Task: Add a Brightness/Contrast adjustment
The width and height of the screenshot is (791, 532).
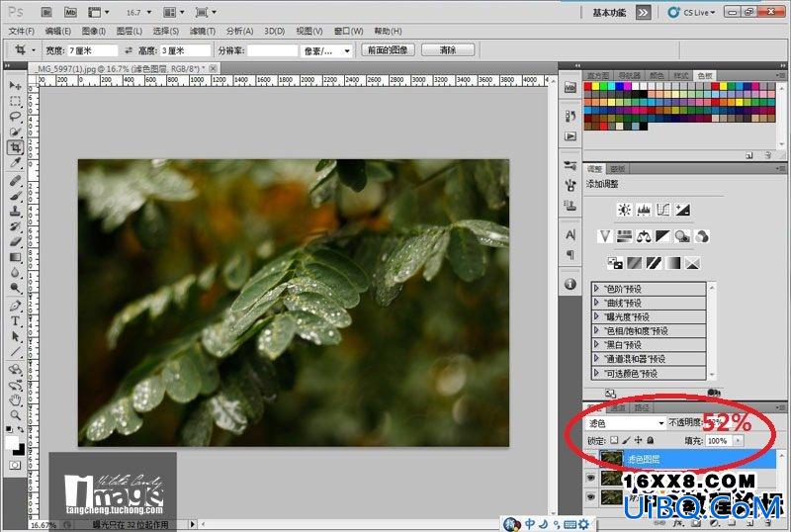Action: (625, 210)
